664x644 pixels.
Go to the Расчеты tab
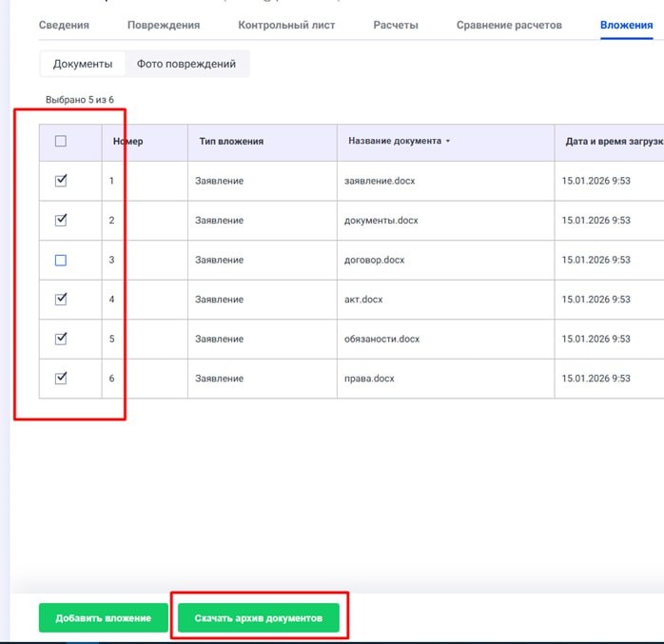[x=396, y=25]
